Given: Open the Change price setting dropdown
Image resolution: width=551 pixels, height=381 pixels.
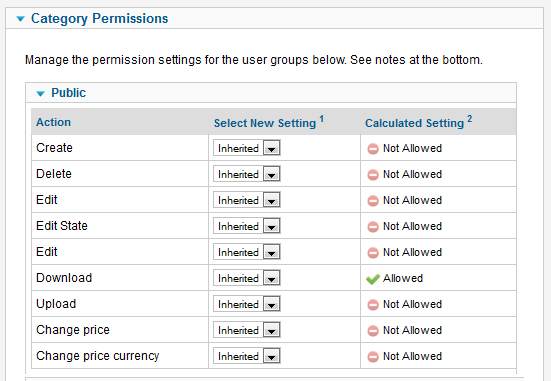Looking at the screenshot, I should [247, 330].
